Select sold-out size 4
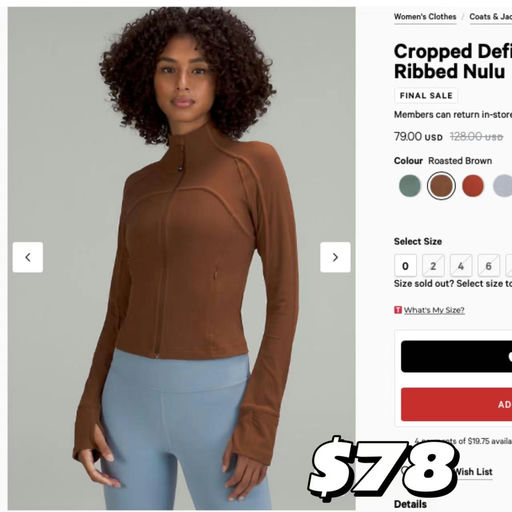Image resolution: width=512 pixels, height=512 pixels. click(x=461, y=266)
